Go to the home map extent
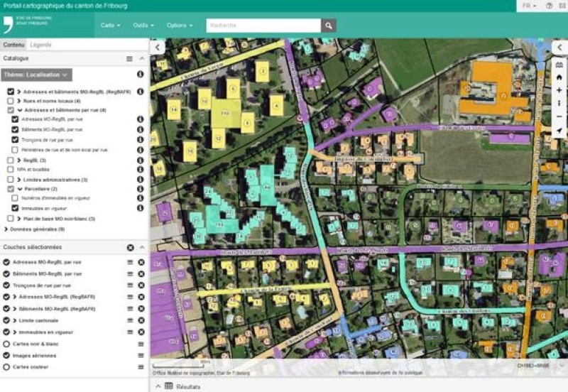The height and width of the screenshot is (392, 568). [x=559, y=77]
